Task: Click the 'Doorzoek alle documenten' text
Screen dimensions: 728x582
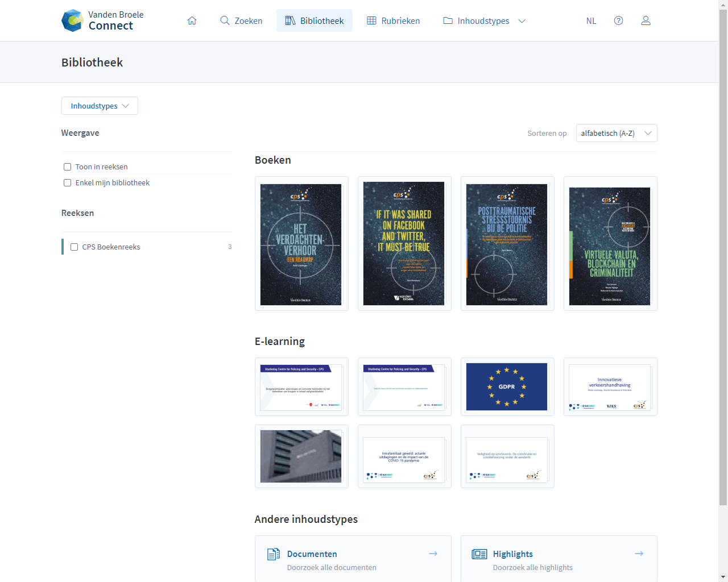Action: pyautogui.click(x=332, y=567)
